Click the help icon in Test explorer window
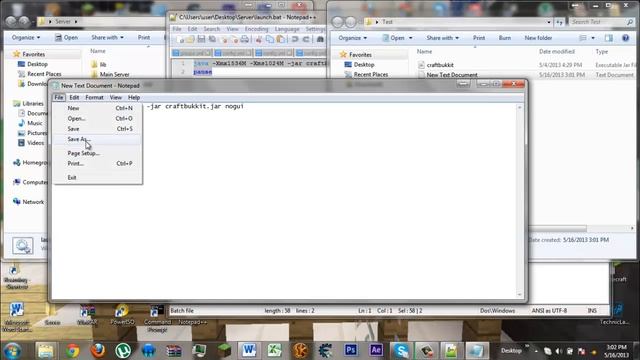640x360 pixels. click(x=625, y=38)
